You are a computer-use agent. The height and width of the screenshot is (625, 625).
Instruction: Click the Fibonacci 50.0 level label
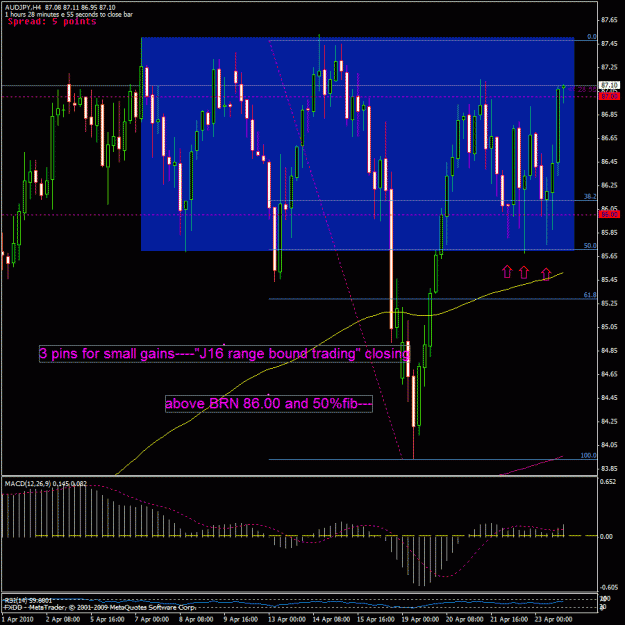click(590, 246)
